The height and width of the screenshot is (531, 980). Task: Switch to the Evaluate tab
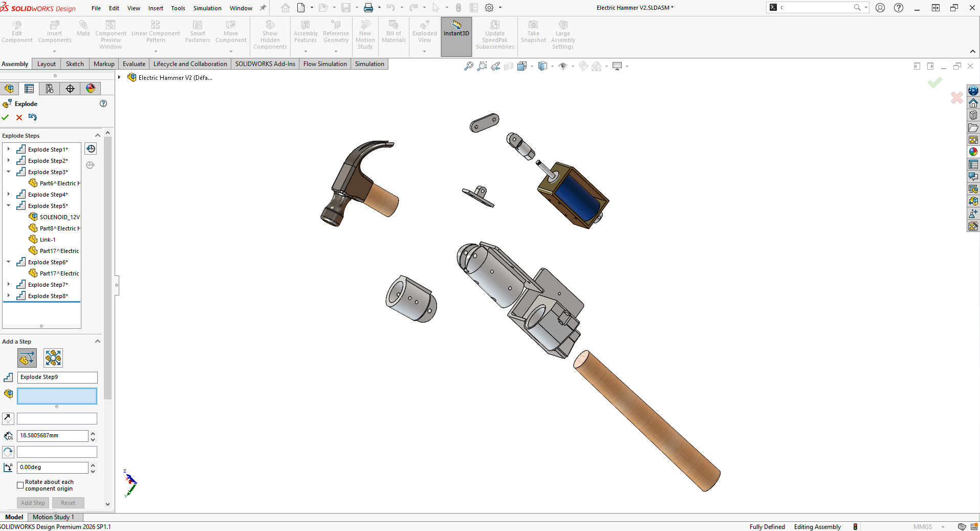[x=134, y=64]
